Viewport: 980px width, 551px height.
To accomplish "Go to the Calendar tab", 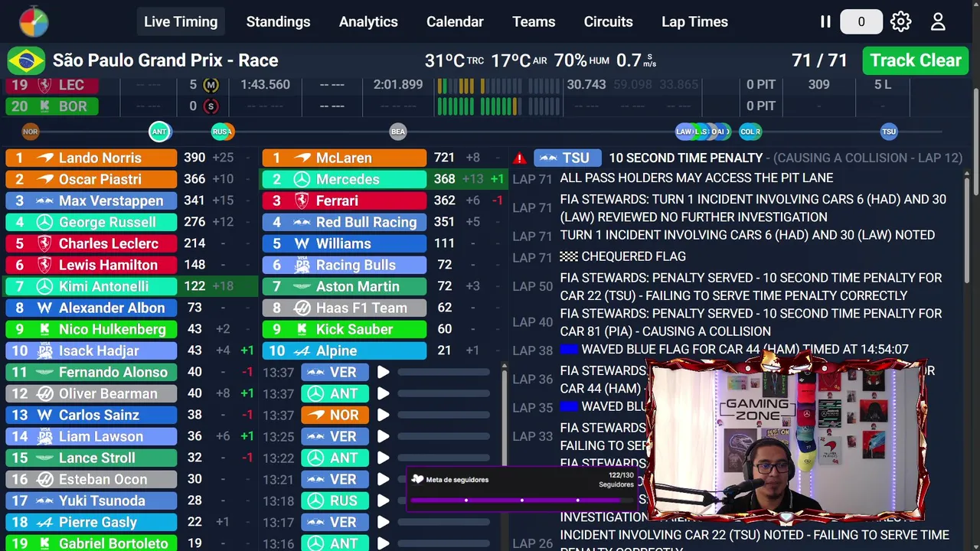I will coord(455,22).
